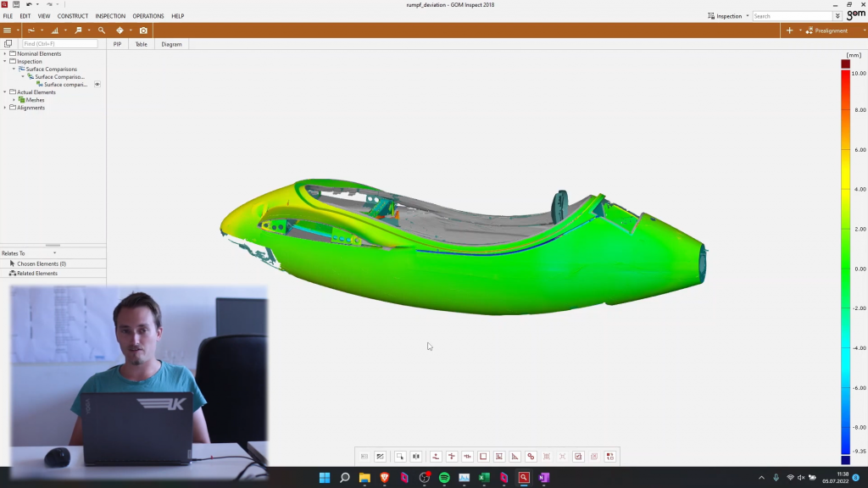Expand the Alignments tree node

click(5, 108)
